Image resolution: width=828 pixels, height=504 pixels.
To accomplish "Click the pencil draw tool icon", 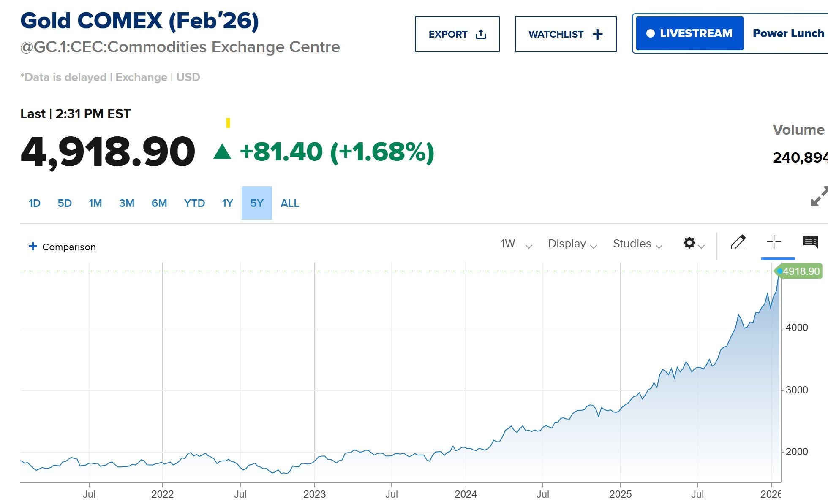I will (738, 243).
